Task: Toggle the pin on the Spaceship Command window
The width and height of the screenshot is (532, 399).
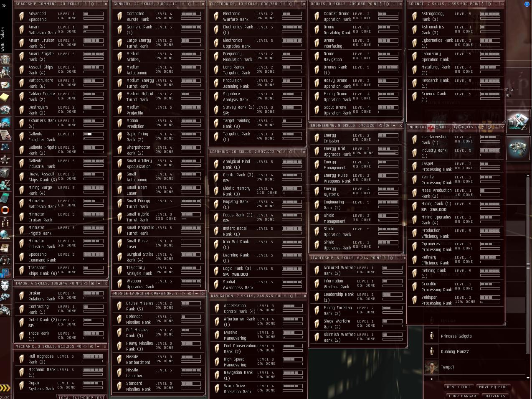Action: click(x=86, y=4)
